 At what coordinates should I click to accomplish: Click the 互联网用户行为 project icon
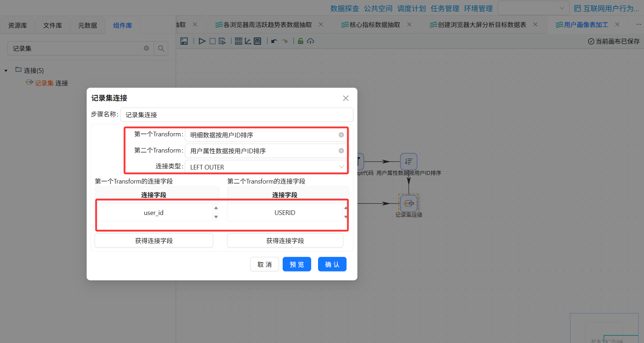click(x=578, y=8)
